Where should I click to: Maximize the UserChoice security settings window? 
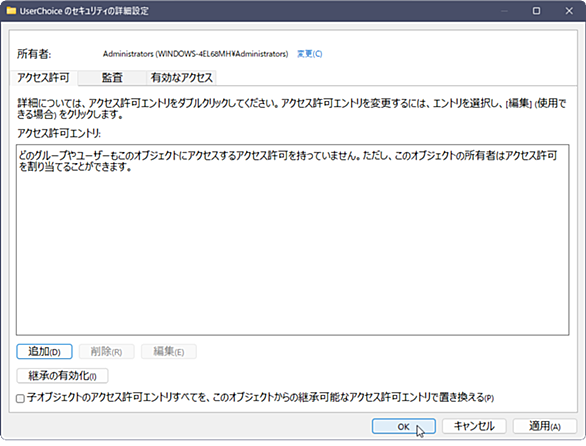tap(536, 11)
